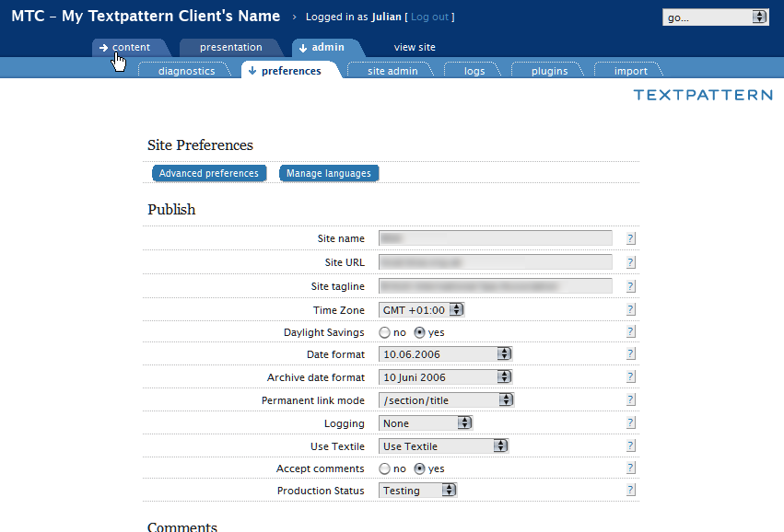Open help for Accept comments
Image resolution: width=784 pixels, height=532 pixels.
(630, 468)
